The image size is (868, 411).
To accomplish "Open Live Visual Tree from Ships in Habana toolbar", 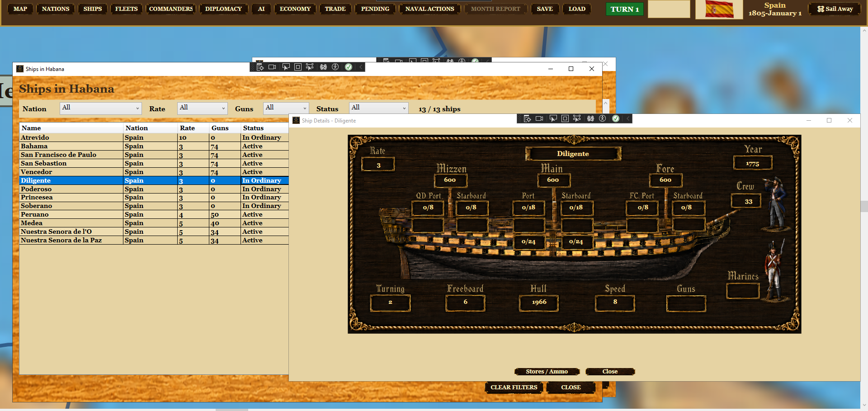I will tap(260, 67).
